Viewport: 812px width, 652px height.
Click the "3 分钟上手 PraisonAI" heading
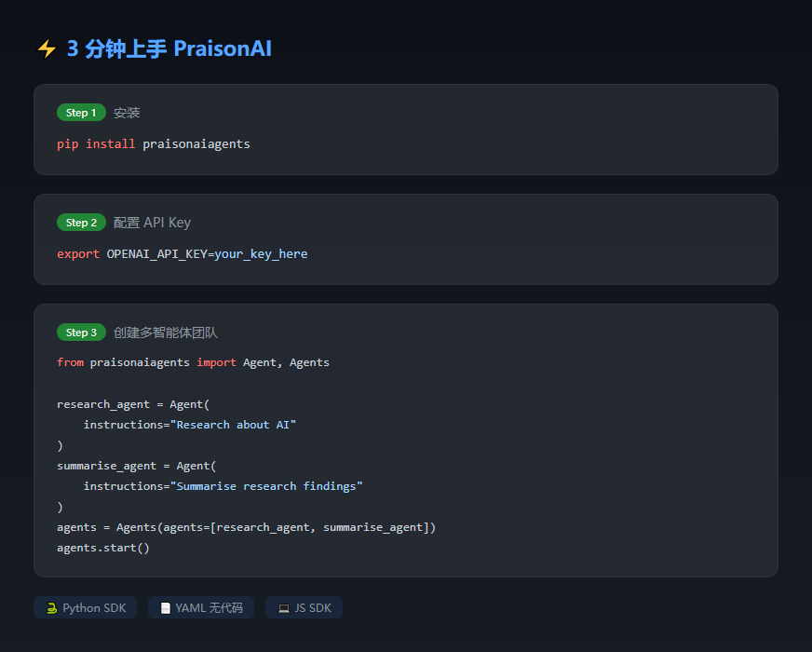(x=169, y=49)
